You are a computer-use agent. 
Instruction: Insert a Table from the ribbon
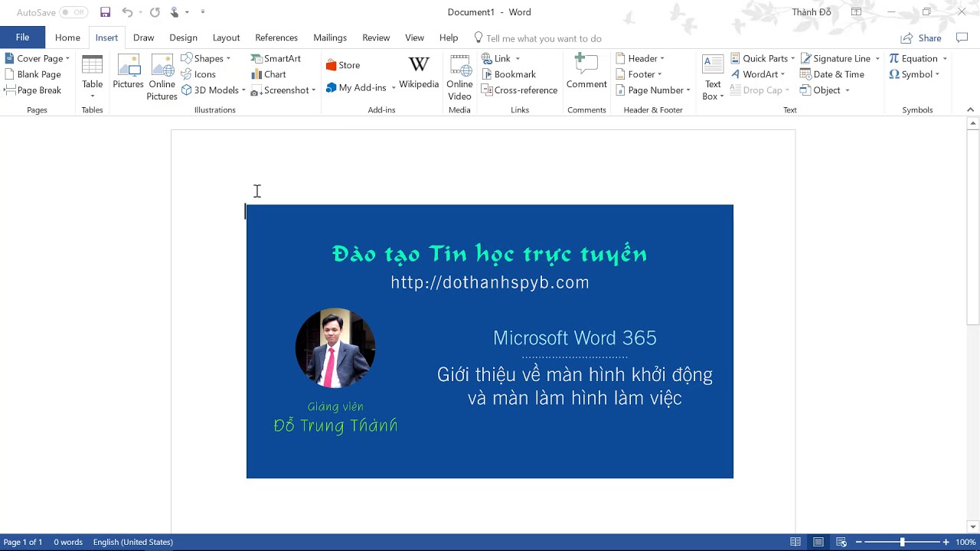[92, 75]
